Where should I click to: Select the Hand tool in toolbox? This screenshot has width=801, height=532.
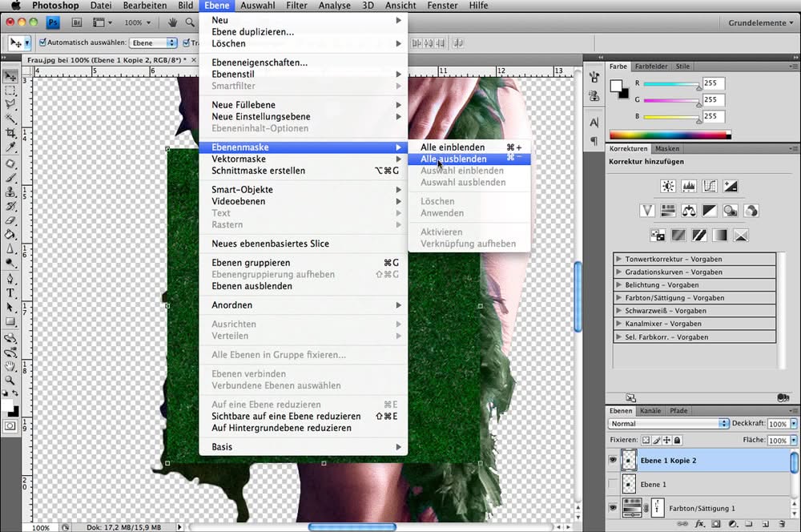(x=10, y=366)
